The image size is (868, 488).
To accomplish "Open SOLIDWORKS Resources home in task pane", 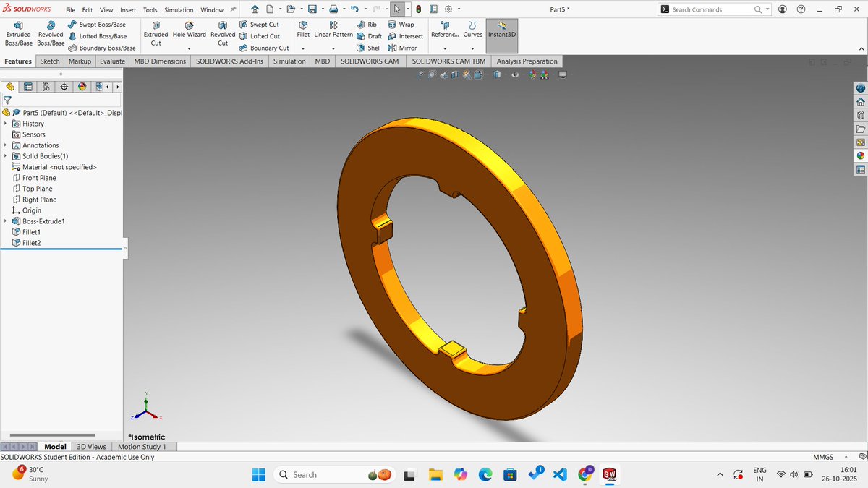I will pyautogui.click(x=860, y=101).
